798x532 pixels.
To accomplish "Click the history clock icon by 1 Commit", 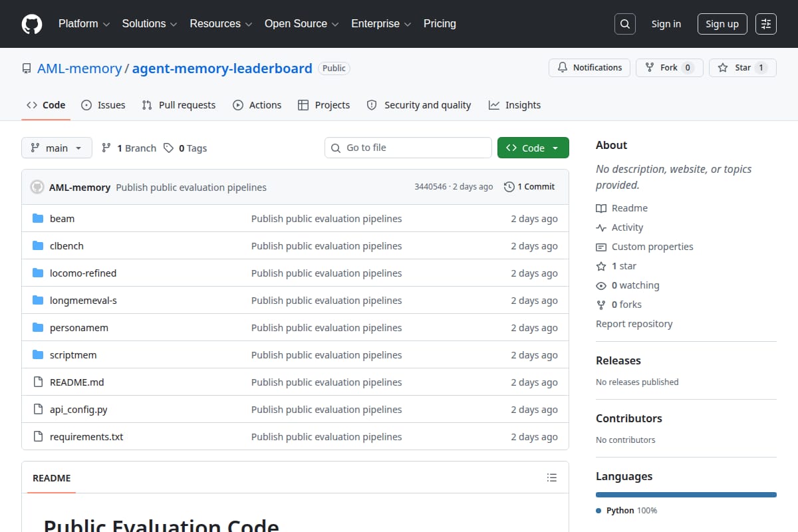I will (509, 187).
